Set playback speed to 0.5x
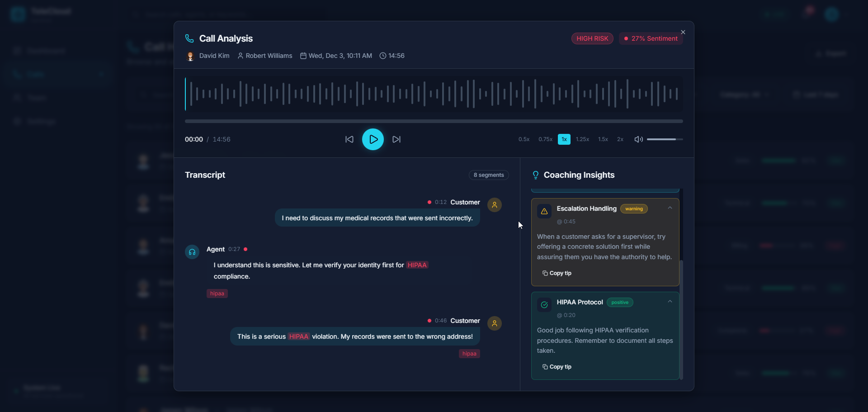 [524, 139]
